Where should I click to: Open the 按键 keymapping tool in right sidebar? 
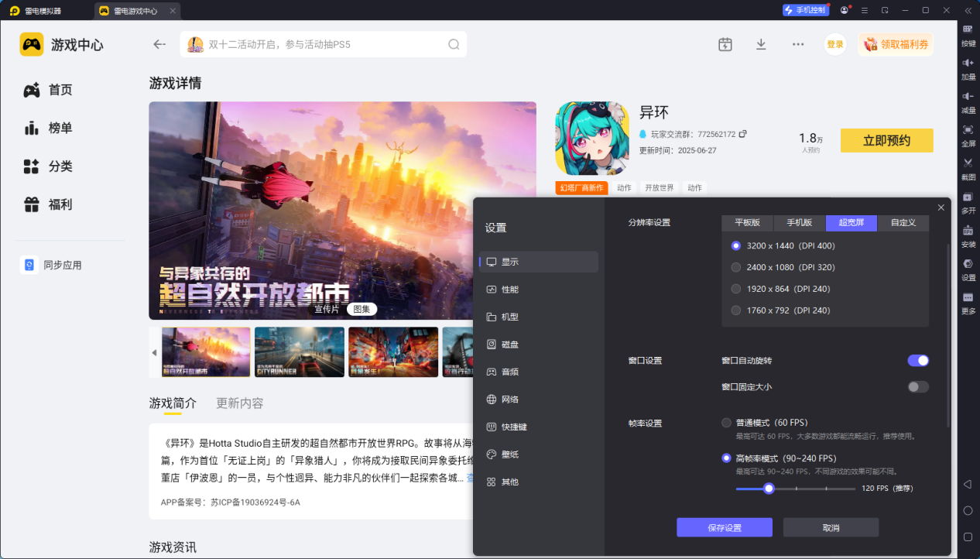[968, 34]
